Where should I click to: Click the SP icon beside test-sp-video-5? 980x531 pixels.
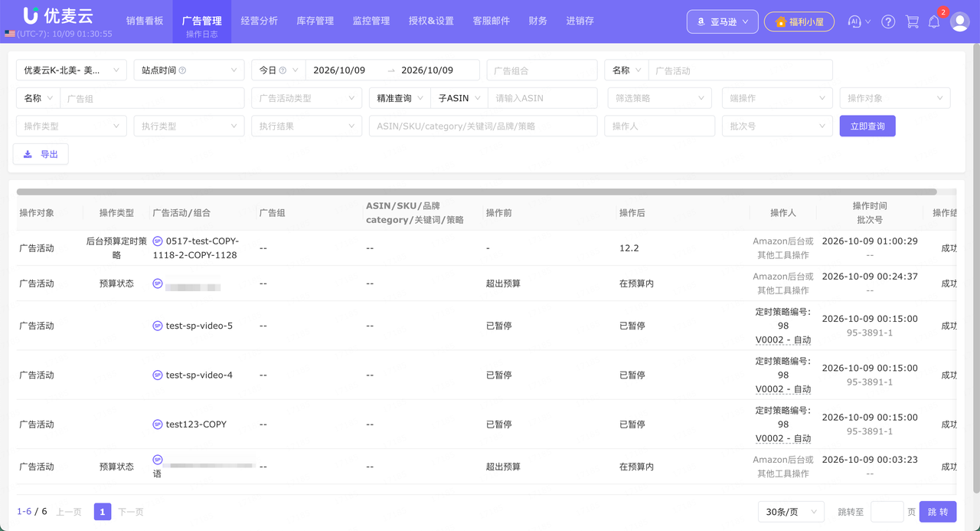tap(158, 326)
